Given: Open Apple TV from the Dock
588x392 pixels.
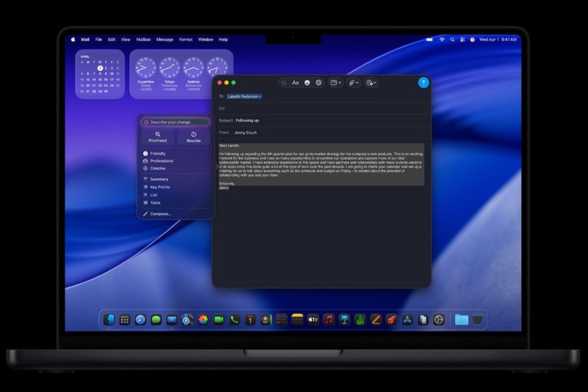Looking at the screenshot, I should point(313,320).
